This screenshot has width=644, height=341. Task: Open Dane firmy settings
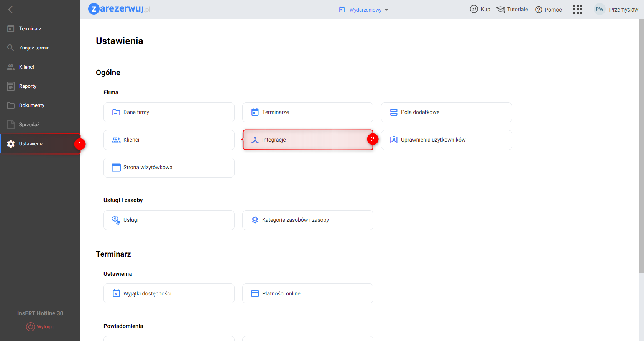[169, 112]
